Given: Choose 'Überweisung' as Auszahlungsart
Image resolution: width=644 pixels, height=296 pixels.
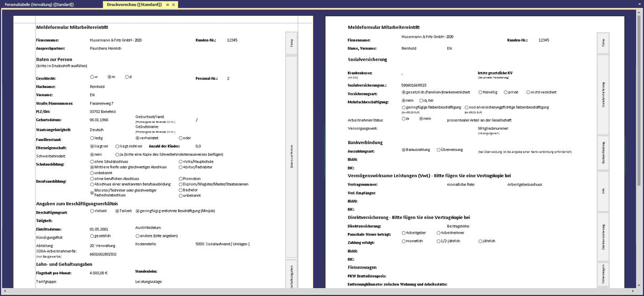Looking at the screenshot, I should 438,150.
